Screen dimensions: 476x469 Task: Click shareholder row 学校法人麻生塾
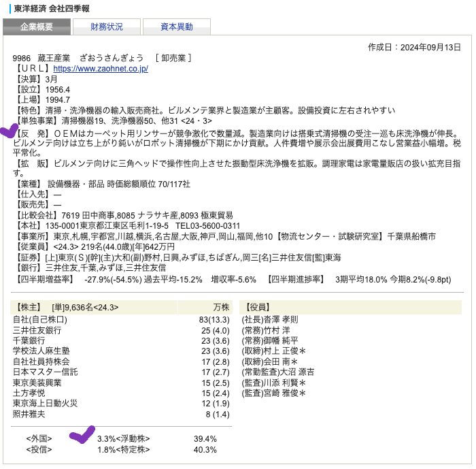click(121, 351)
